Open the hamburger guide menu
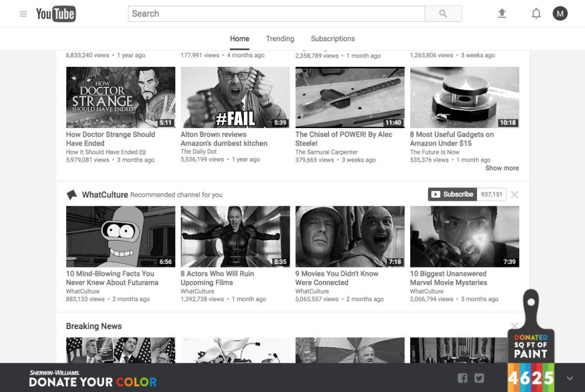 (23, 14)
